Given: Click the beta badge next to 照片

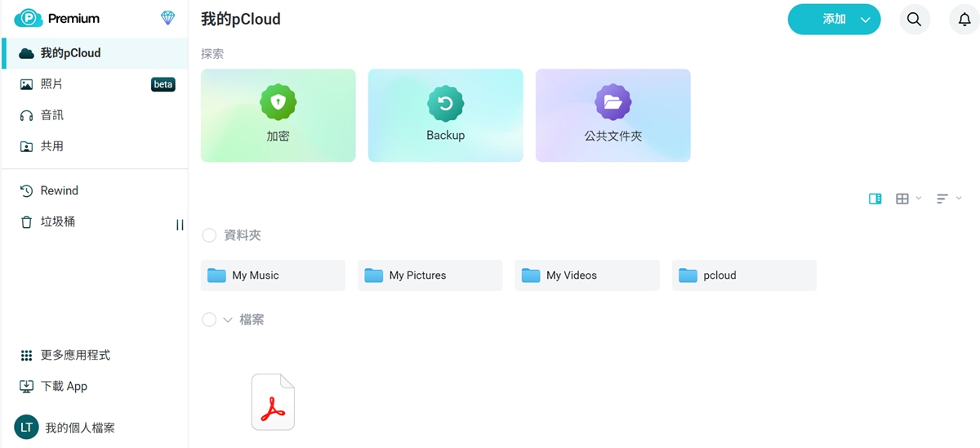Looking at the screenshot, I should 163,84.
